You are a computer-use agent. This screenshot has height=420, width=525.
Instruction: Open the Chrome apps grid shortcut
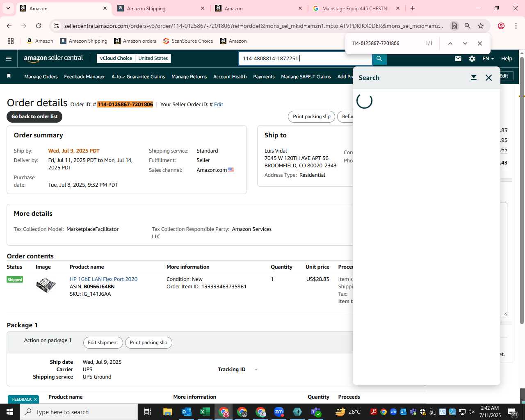coord(11,41)
